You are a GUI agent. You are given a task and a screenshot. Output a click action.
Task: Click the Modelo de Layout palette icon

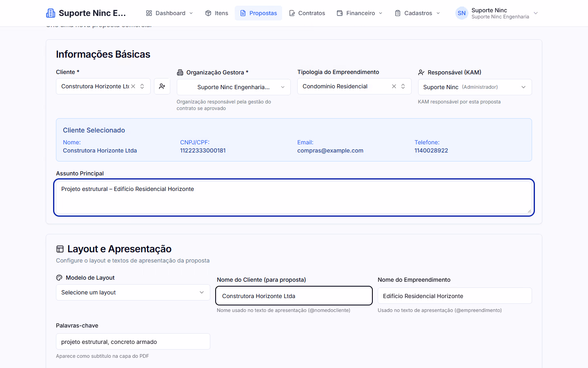point(59,278)
